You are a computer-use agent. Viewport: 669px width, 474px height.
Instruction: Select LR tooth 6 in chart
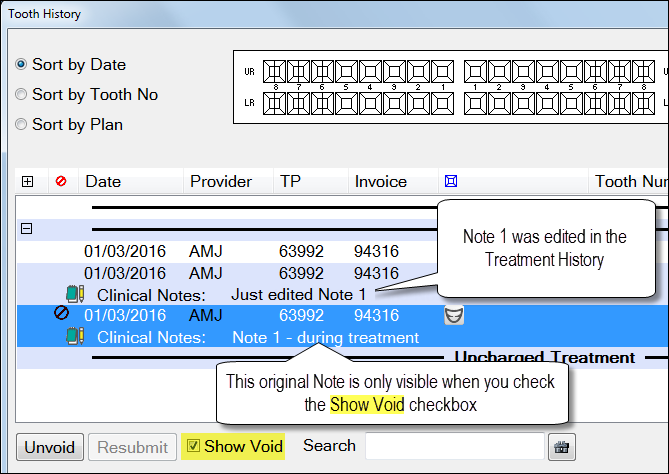coord(322,104)
